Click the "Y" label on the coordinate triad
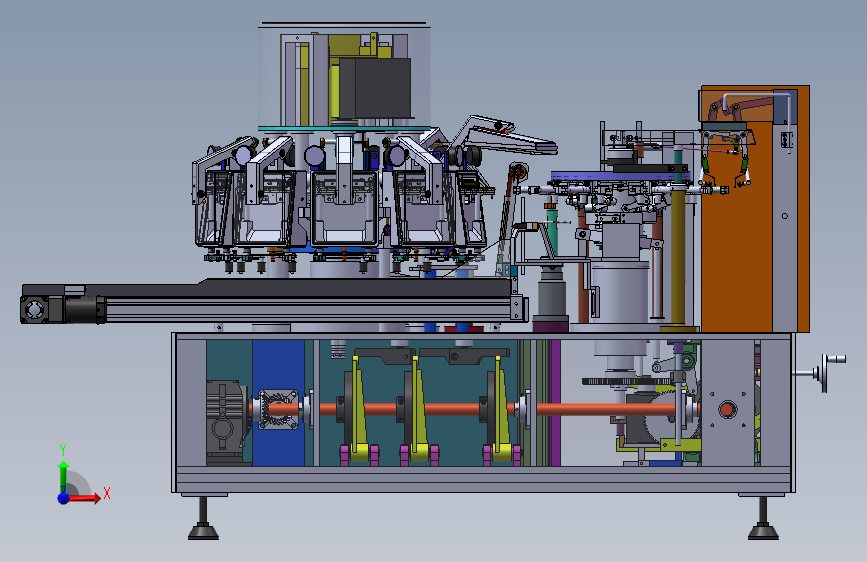The height and width of the screenshot is (562, 867). point(62,450)
